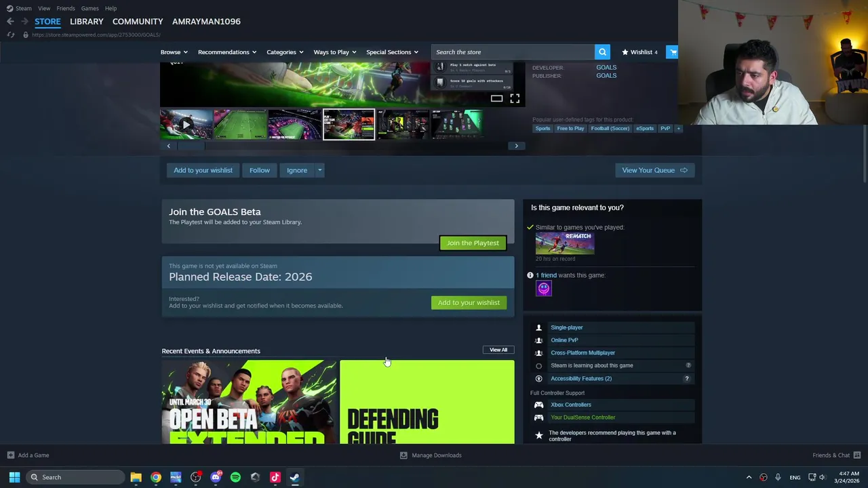This screenshot has height=488, width=868.
Task: Open the Wishlist 4 link
Action: click(x=639, y=52)
